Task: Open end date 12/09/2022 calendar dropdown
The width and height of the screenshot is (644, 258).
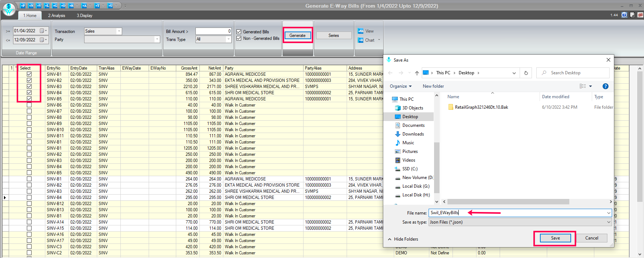Action: click(44, 40)
